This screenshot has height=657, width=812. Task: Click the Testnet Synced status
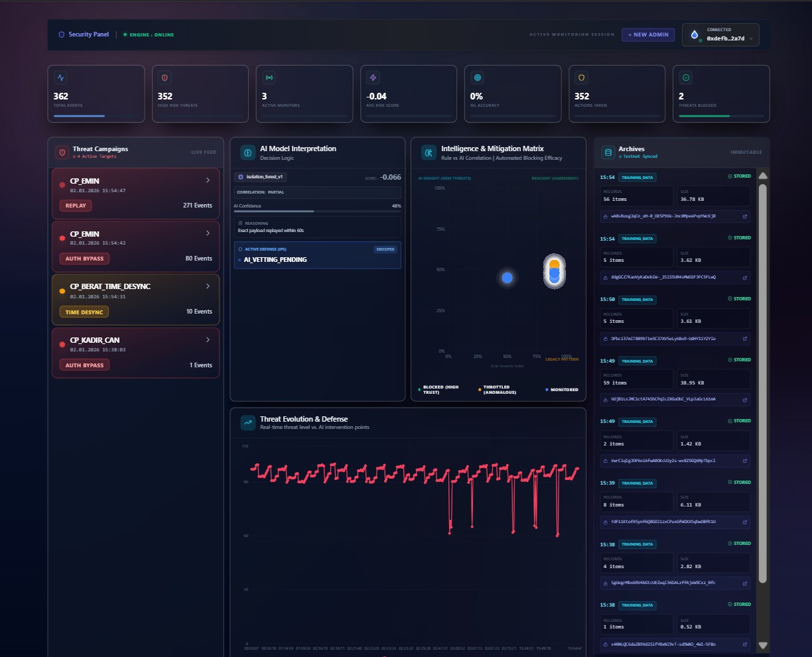[x=638, y=156]
